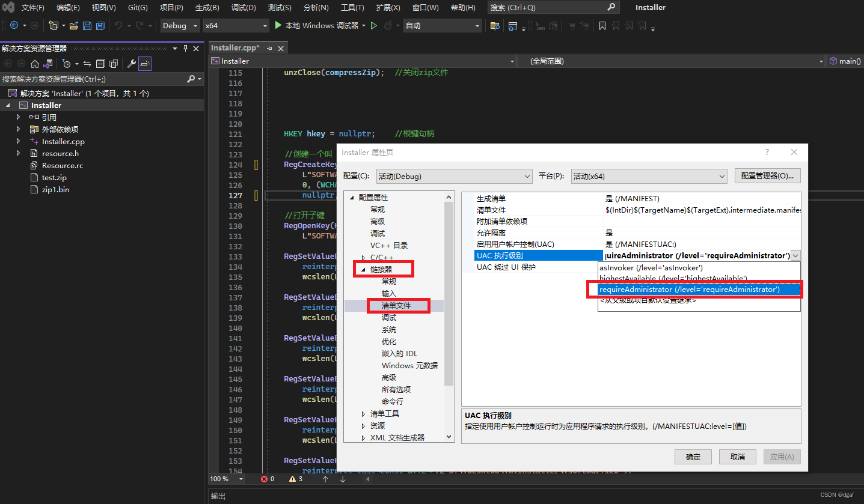This screenshot has width=864, height=504.
Task: Open the x64 platform dropdown in toolbar
Action: pyautogui.click(x=236, y=26)
